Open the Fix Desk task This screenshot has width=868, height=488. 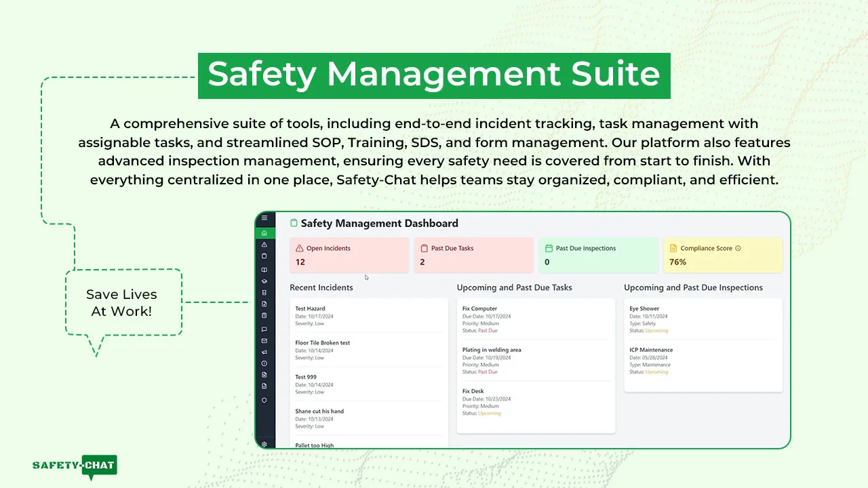[x=536, y=402]
